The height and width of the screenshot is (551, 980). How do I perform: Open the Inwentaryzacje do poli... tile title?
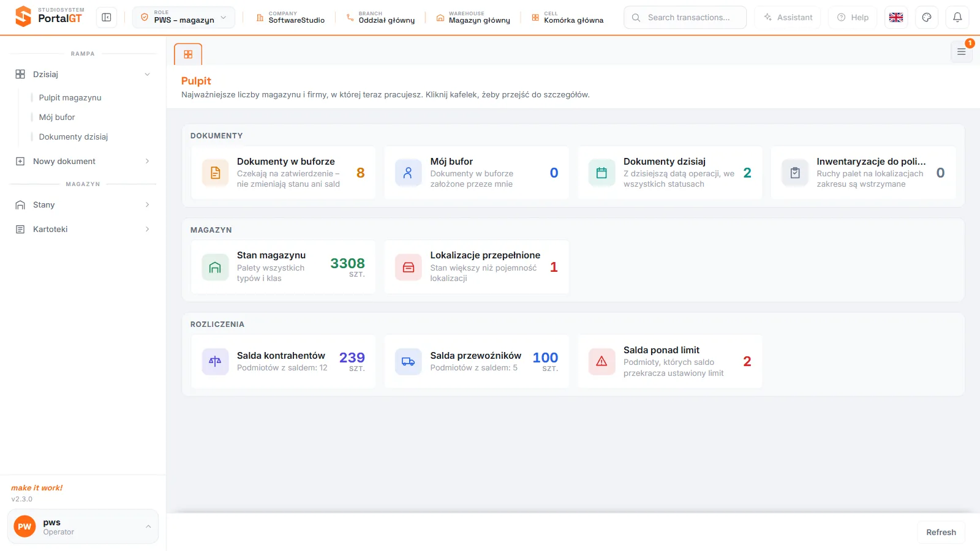click(871, 162)
